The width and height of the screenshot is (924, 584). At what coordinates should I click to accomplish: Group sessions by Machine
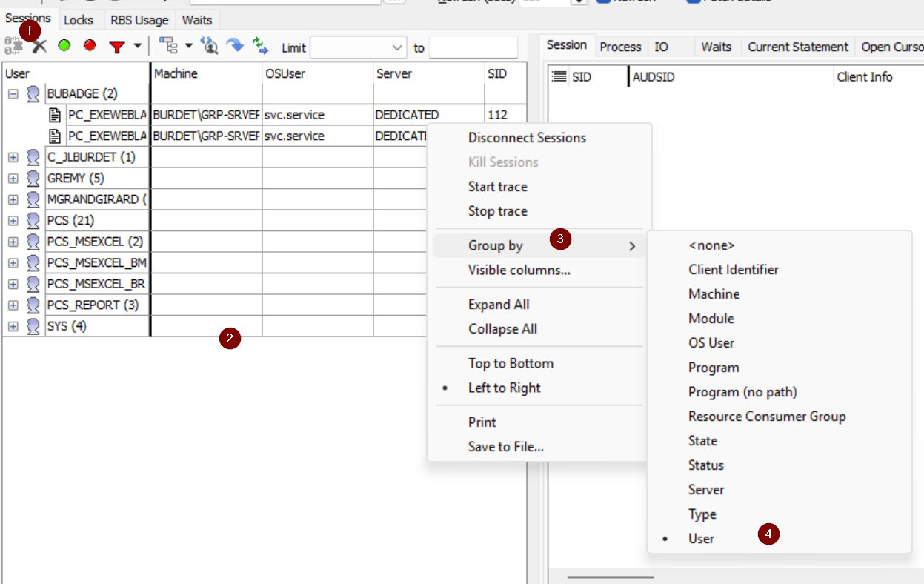tap(714, 294)
